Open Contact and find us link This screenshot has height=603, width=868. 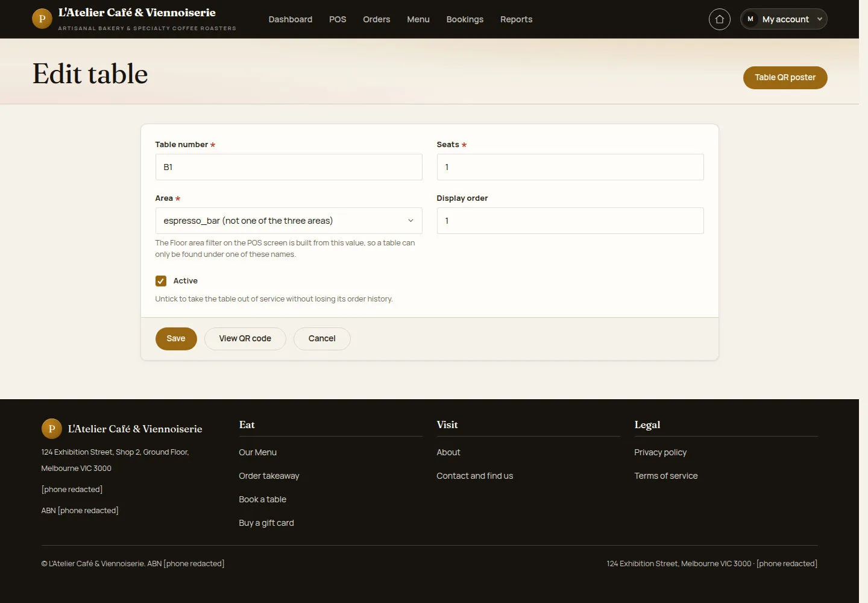point(475,476)
